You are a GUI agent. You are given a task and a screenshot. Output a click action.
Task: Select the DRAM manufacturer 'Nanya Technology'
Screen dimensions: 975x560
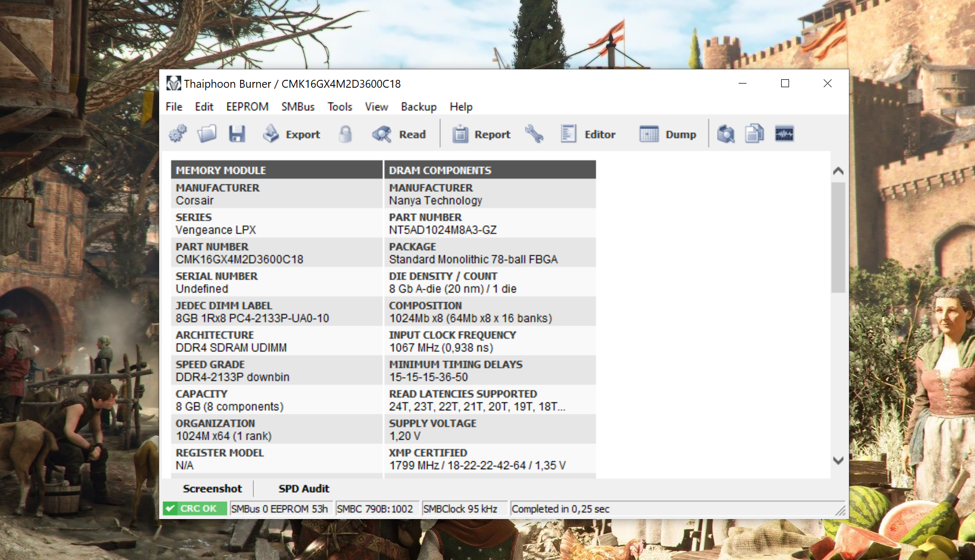pos(435,201)
